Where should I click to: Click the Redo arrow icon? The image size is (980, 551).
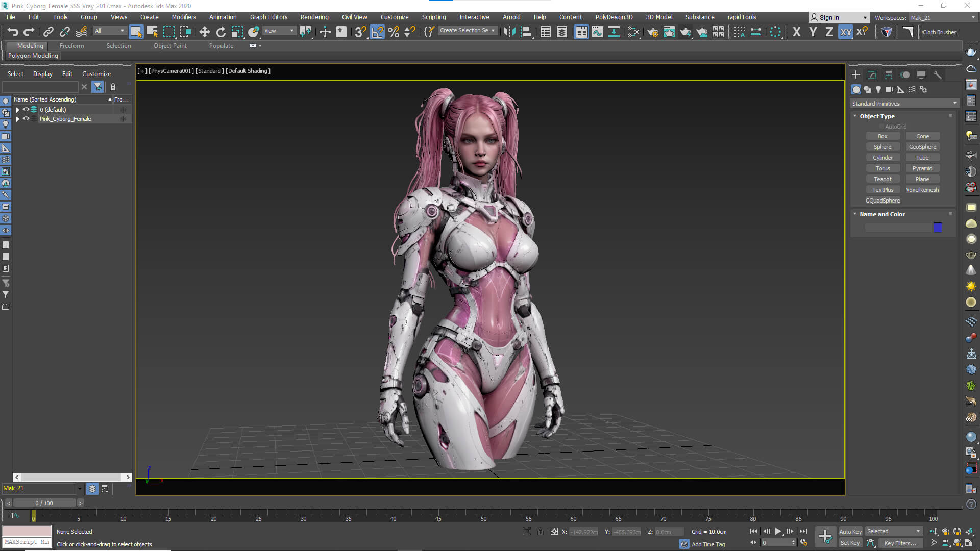(29, 32)
